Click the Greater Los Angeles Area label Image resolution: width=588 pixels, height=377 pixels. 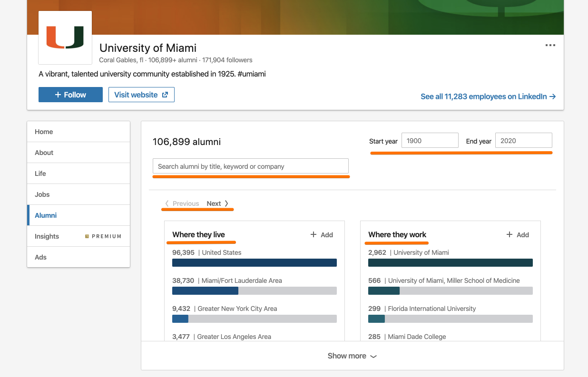pos(234,337)
